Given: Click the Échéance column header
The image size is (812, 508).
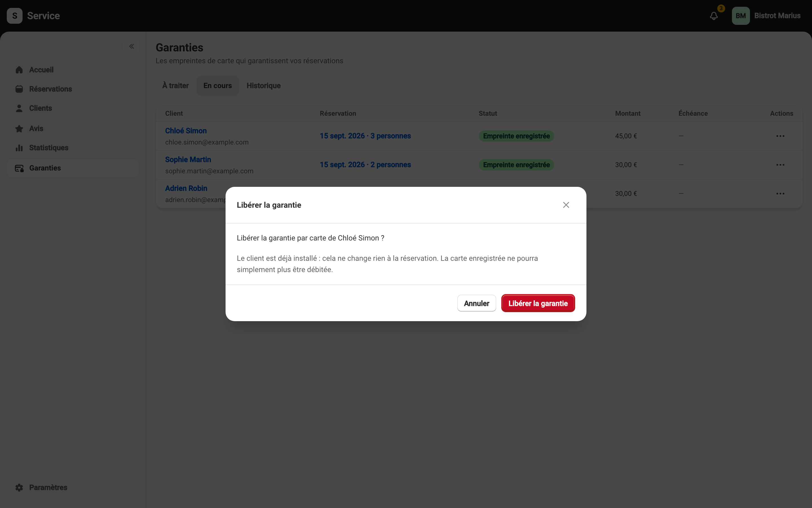Looking at the screenshot, I should [693, 113].
